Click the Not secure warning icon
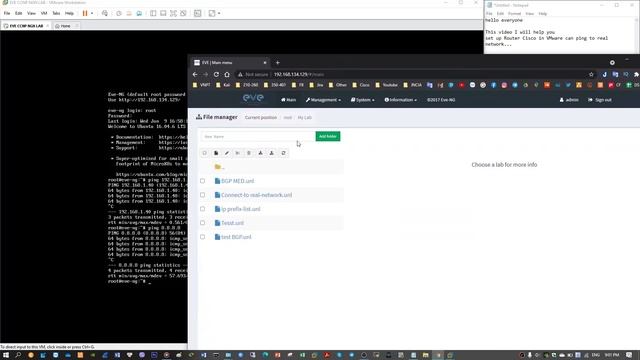 tap(240, 74)
